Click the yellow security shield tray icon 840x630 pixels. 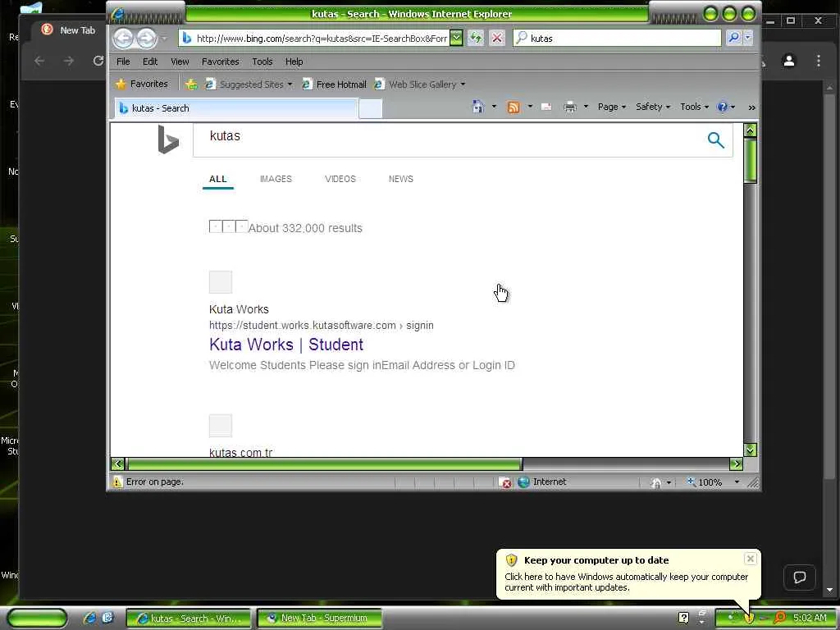[x=749, y=619]
